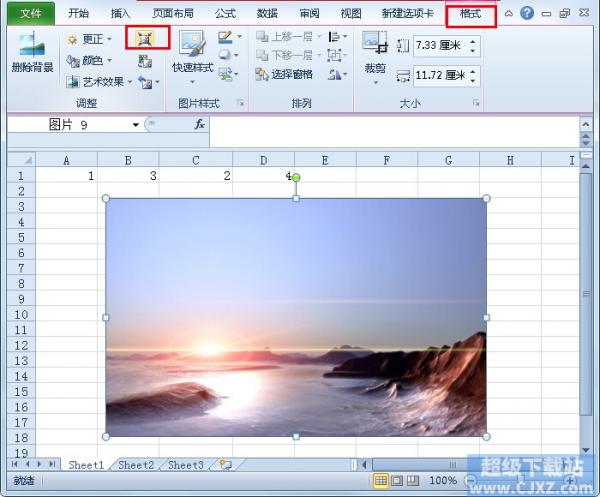Viewport: 600px width, 497px height.
Task: Decrease the picture width with the stepper
Action: (x=473, y=80)
